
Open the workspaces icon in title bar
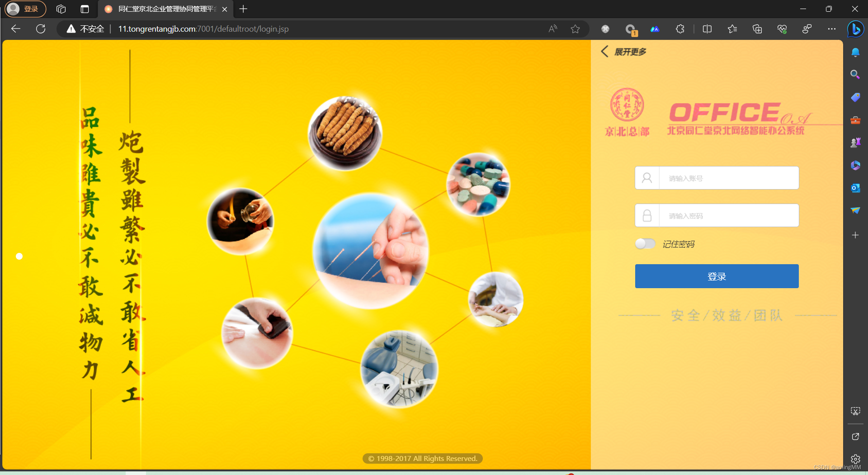61,9
